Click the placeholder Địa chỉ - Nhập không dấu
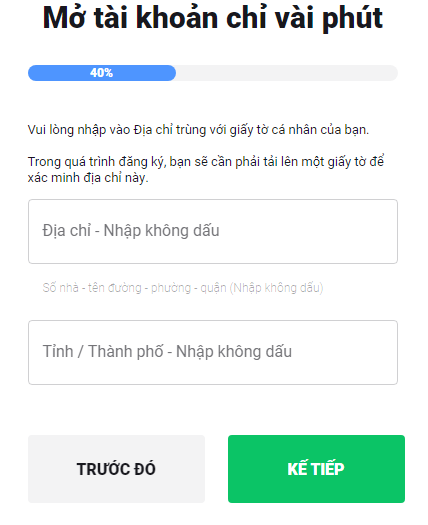 131,231
